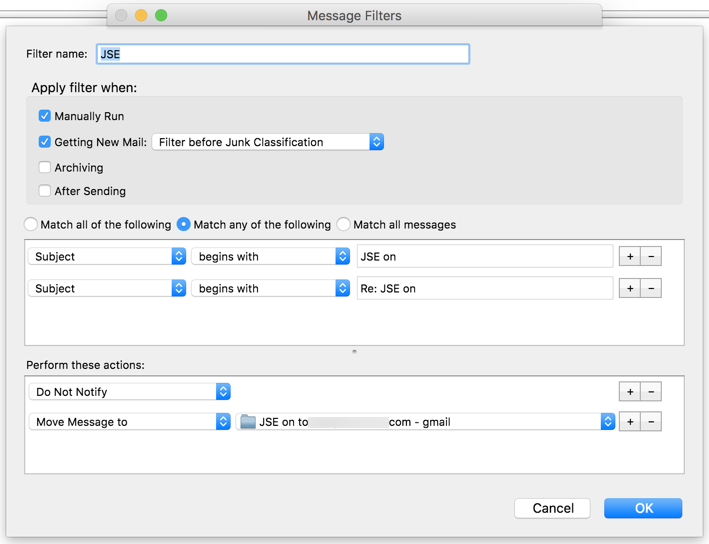The height and width of the screenshot is (544, 709).
Task: Open begins with dropdown in JSE on rule
Action: (x=270, y=256)
